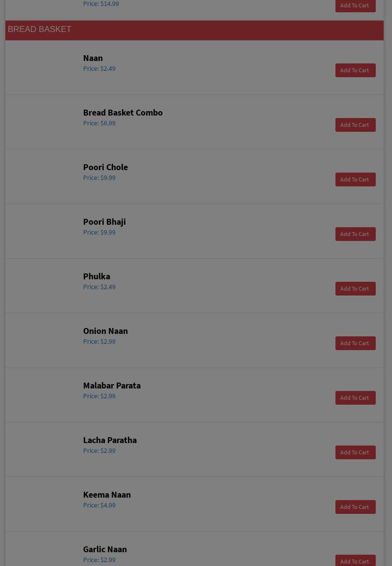This screenshot has width=392, height=566.
Task: Open the Malabar Parata item name
Action: tap(112, 386)
